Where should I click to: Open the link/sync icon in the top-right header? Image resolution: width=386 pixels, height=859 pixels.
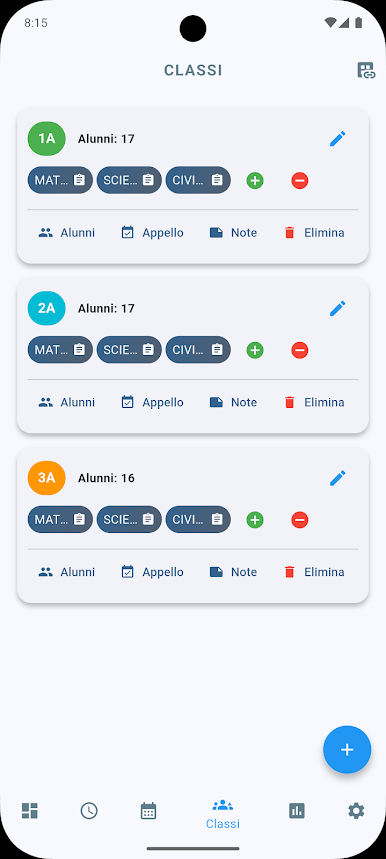click(366, 71)
